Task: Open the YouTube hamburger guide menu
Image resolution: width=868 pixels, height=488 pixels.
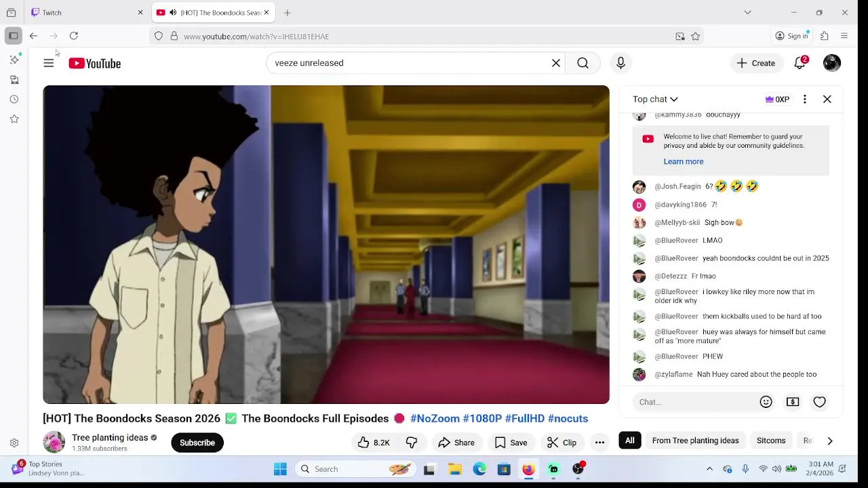Action: [48, 63]
